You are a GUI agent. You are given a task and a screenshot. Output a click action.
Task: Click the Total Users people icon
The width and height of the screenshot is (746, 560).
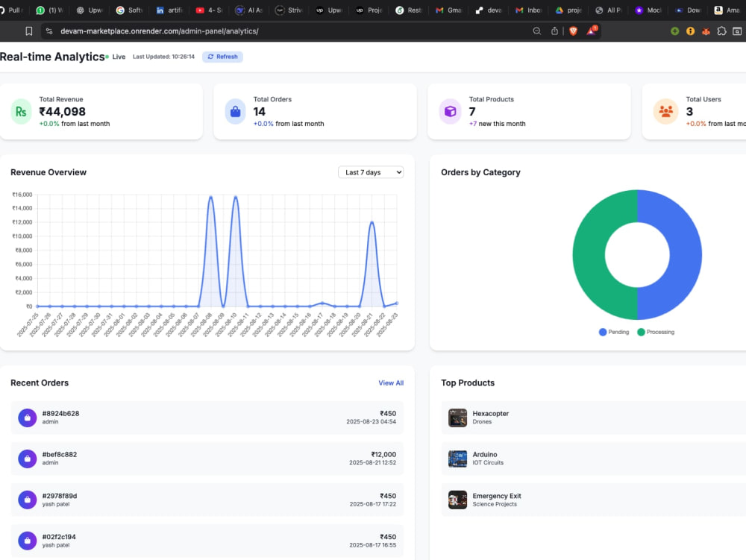point(665,112)
